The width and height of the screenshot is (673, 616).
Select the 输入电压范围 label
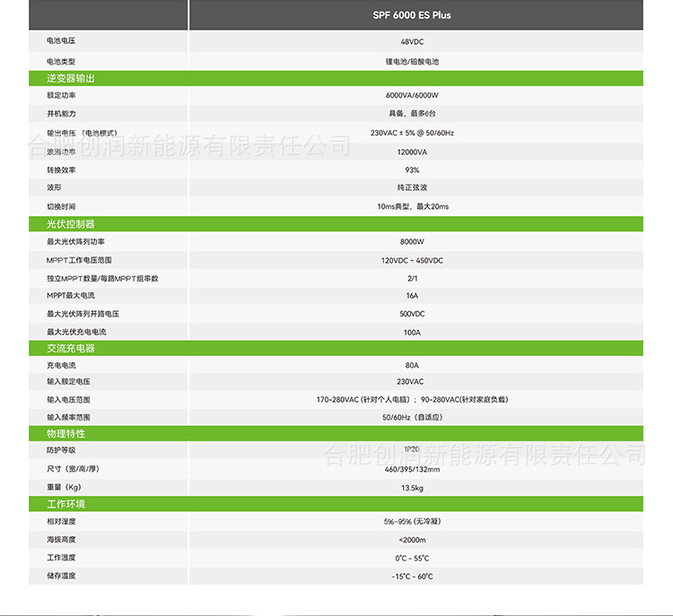68,400
